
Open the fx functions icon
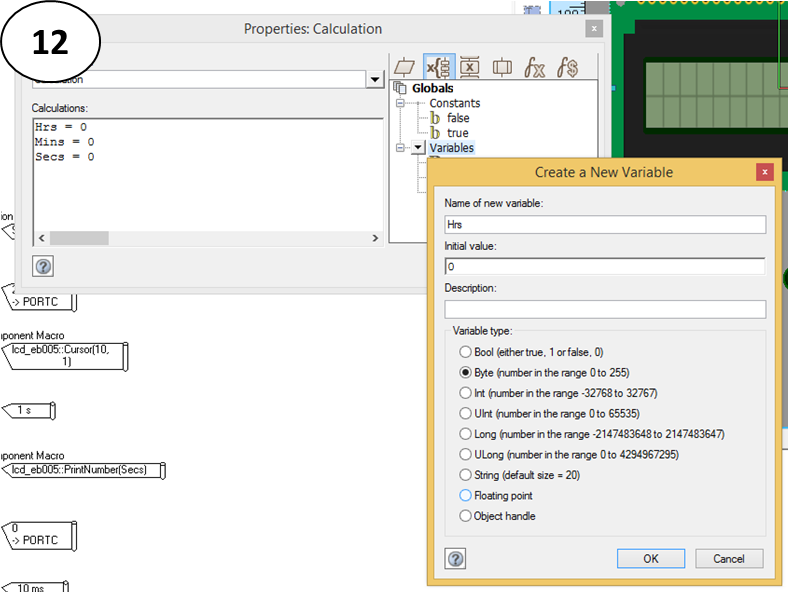[534, 67]
